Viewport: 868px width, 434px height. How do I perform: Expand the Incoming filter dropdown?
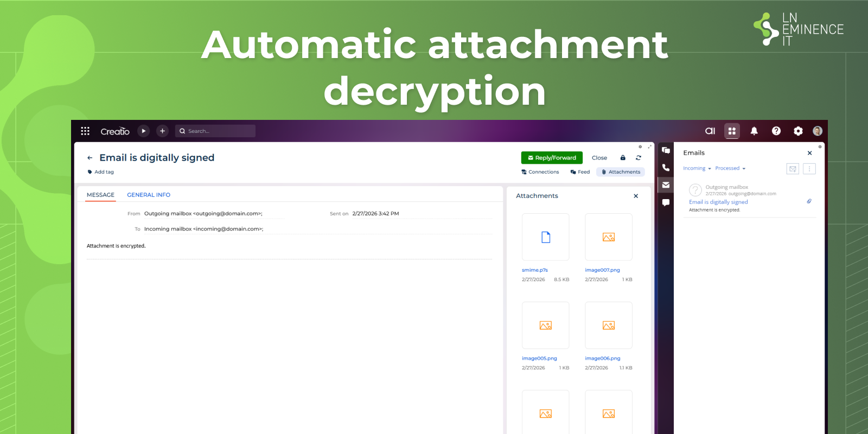click(x=697, y=168)
